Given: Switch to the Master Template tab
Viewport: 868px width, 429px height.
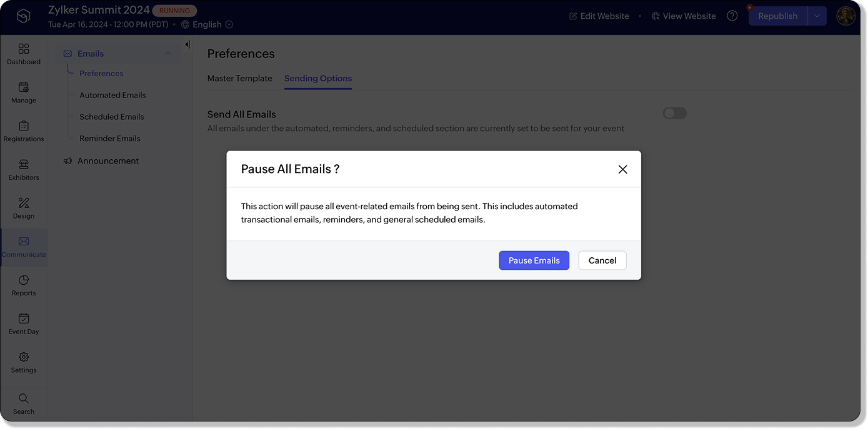Looking at the screenshot, I should pyautogui.click(x=240, y=79).
